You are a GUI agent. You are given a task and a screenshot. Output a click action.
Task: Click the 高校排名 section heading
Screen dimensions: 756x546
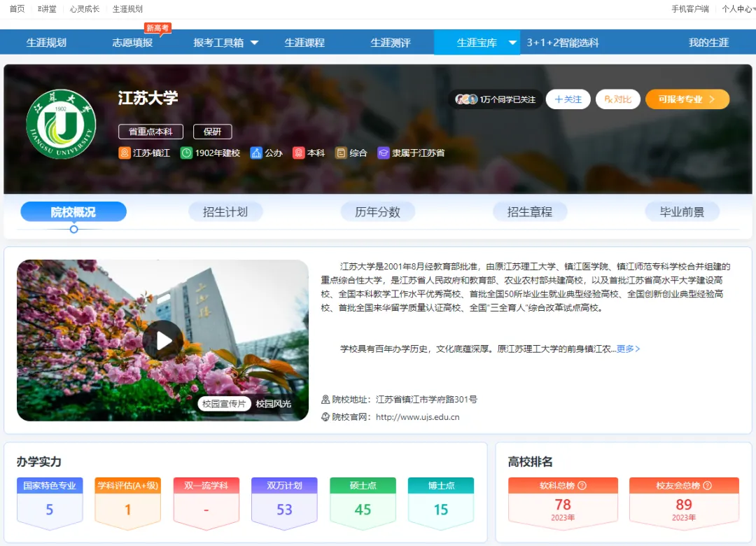pos(531,461)
